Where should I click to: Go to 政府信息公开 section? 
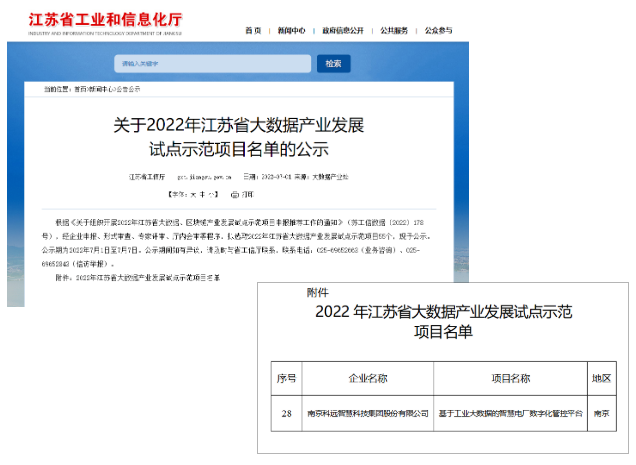click(341, 31)
